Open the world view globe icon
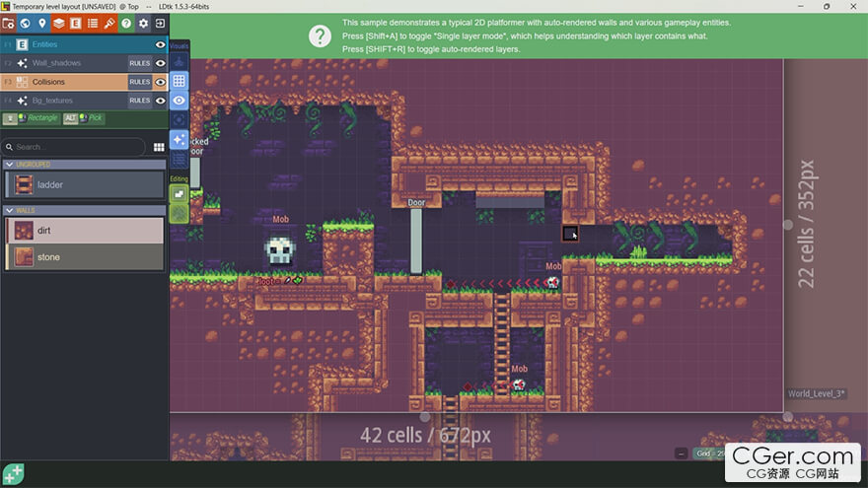The image size is (868, 488). (x=26, y=23)
